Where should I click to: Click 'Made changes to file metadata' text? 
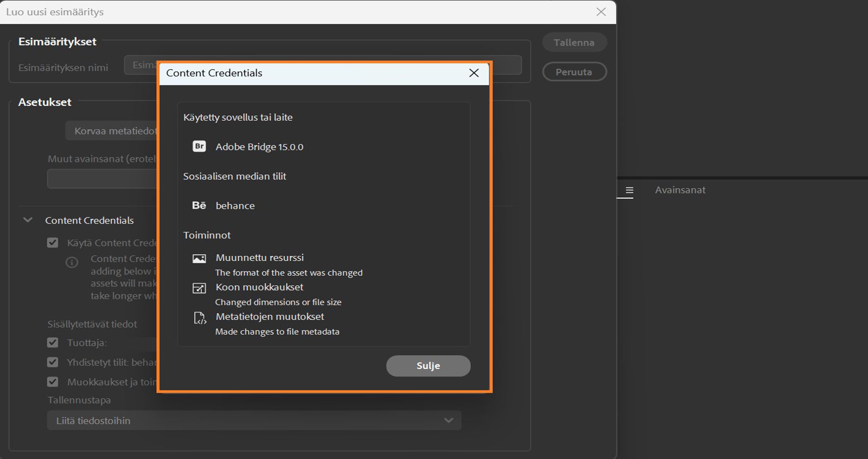[x=277, y=332]
